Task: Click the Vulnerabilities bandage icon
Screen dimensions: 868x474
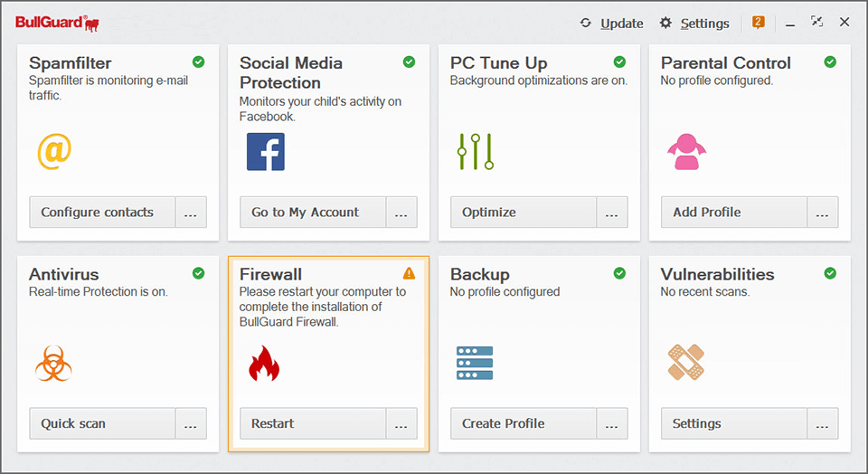Action: 686,363
